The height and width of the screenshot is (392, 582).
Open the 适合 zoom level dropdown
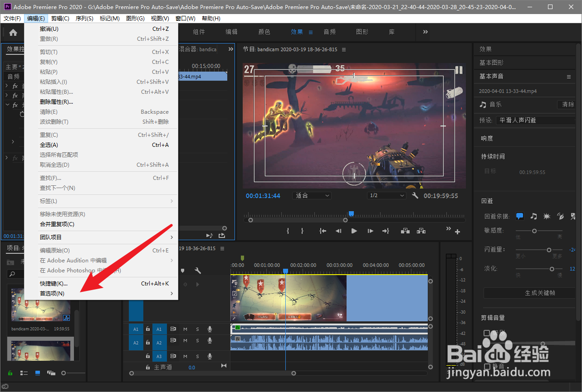pos(312,196)
